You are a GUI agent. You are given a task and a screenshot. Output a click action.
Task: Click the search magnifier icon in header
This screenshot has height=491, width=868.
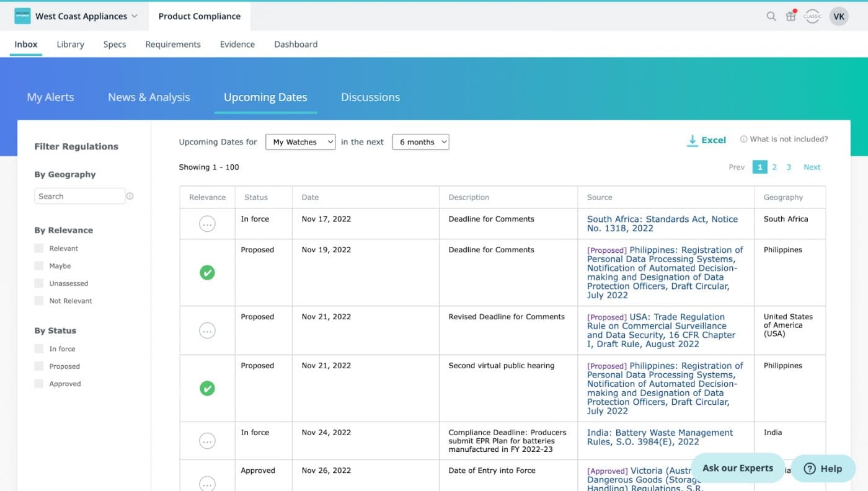[x=771, y=17]
